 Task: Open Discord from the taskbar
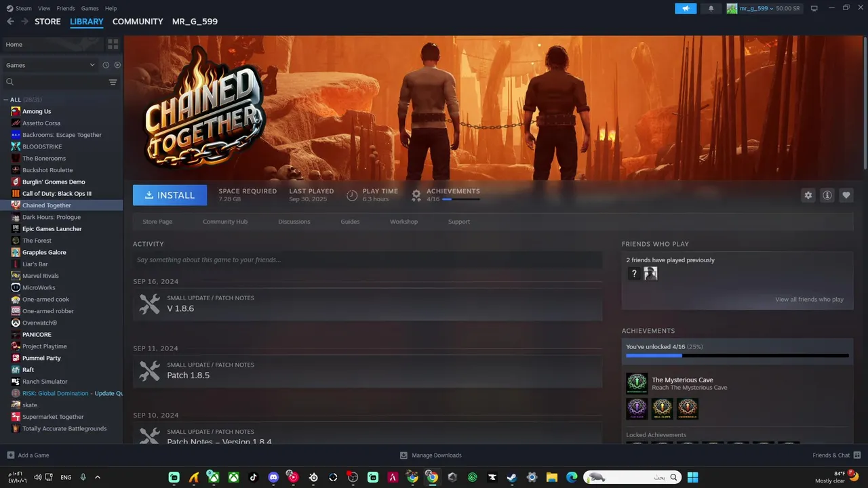click(273, 477)
